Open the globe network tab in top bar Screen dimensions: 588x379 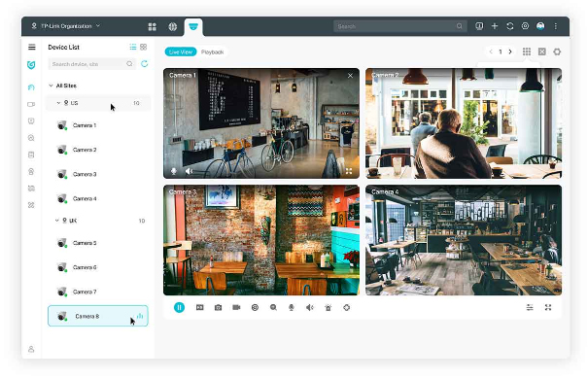pyautogui.click(x=172, y=26)
